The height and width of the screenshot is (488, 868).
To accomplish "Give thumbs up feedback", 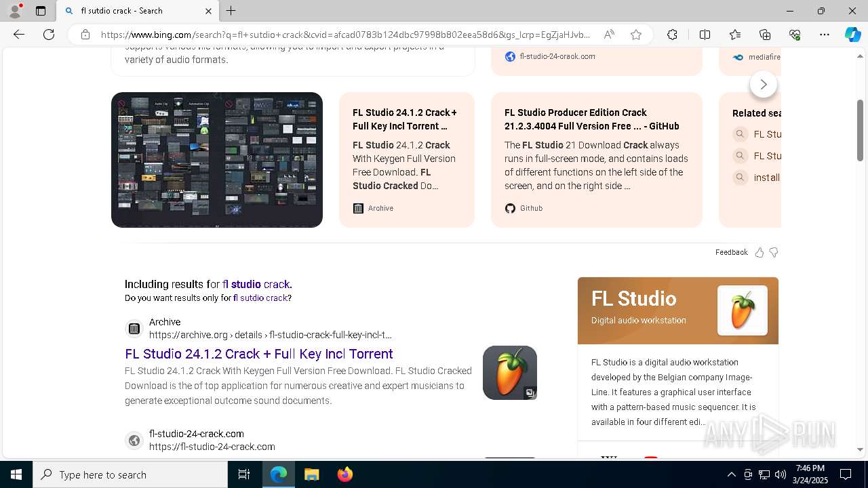I will click(759, 252).
